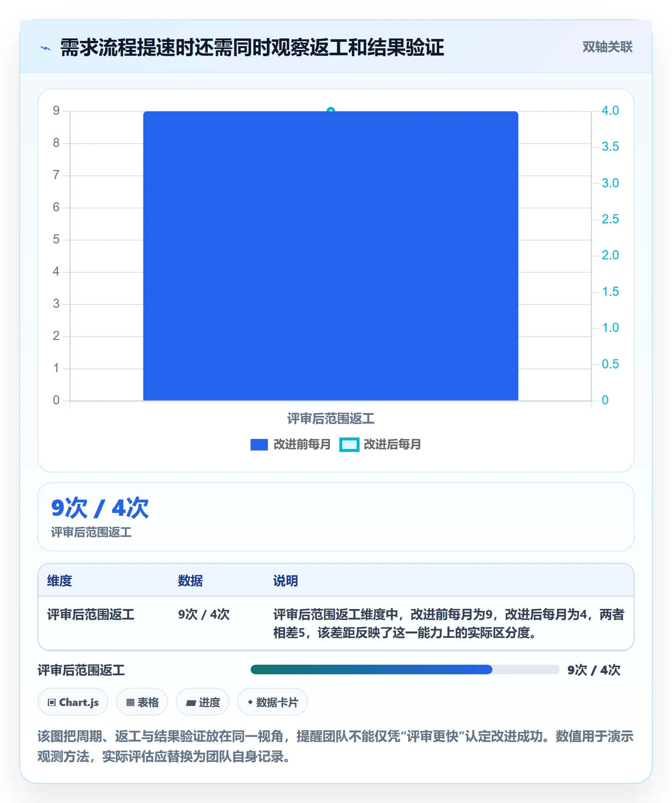The width and height of the screenshot is (672, 803).
Task: Click the blue bar in the chart
Action: pyautogui.click(x=331, y=256)
